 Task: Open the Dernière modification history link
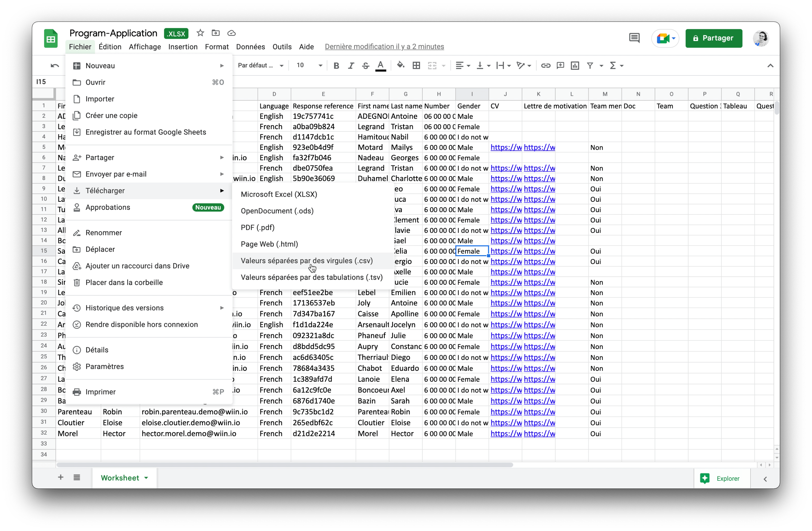click(x=384, y=47)
